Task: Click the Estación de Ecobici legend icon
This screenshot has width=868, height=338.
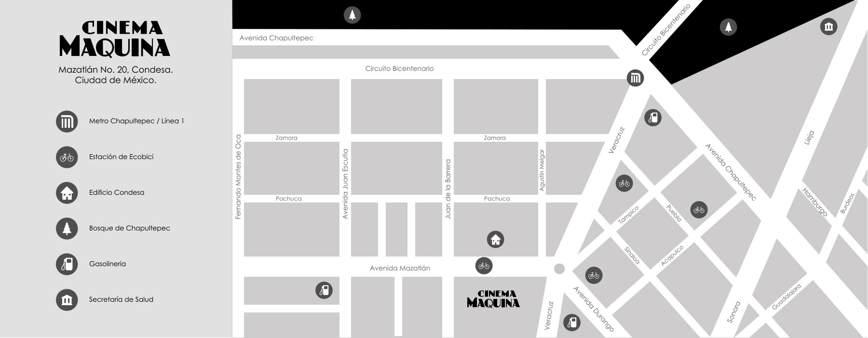Action: click(67, 157)
